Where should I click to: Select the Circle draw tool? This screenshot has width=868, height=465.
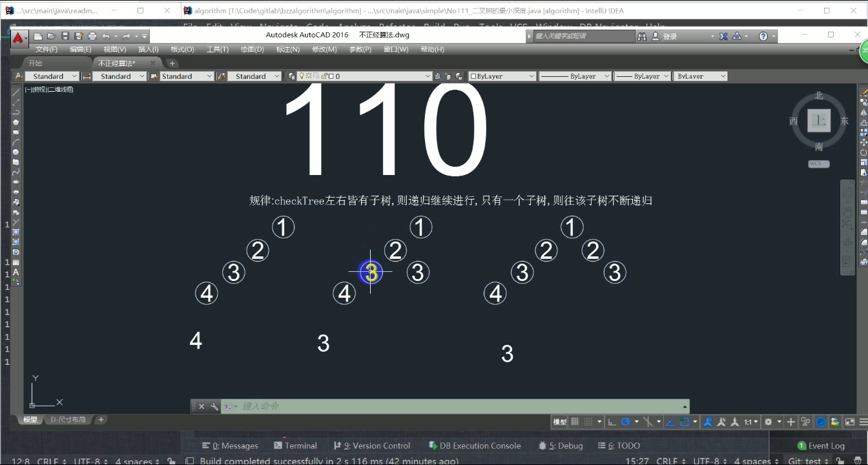pos(16,152)
